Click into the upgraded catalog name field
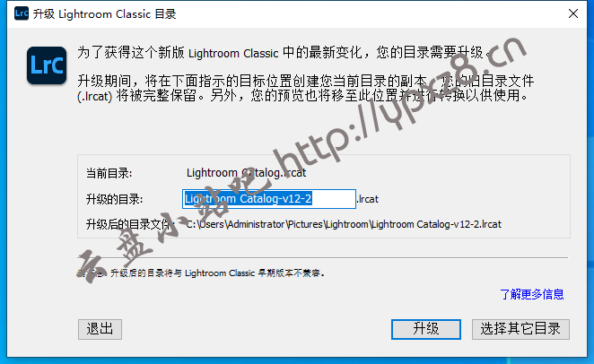This screenshot has width=594, height=364. click(x=269, y=199)
